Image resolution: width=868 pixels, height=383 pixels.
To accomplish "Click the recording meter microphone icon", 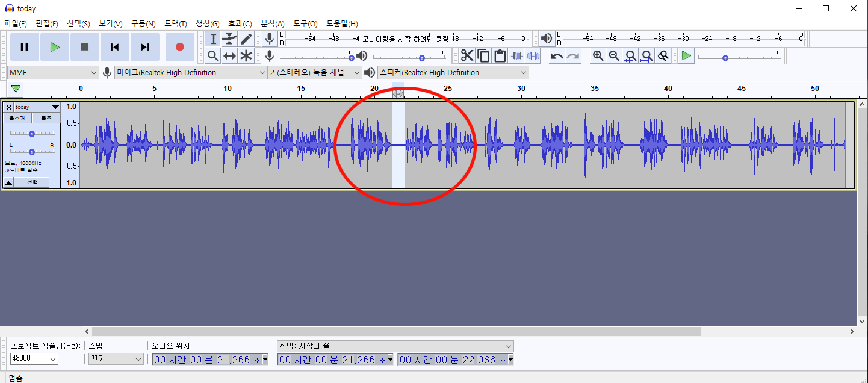I will tap(270, 39).
